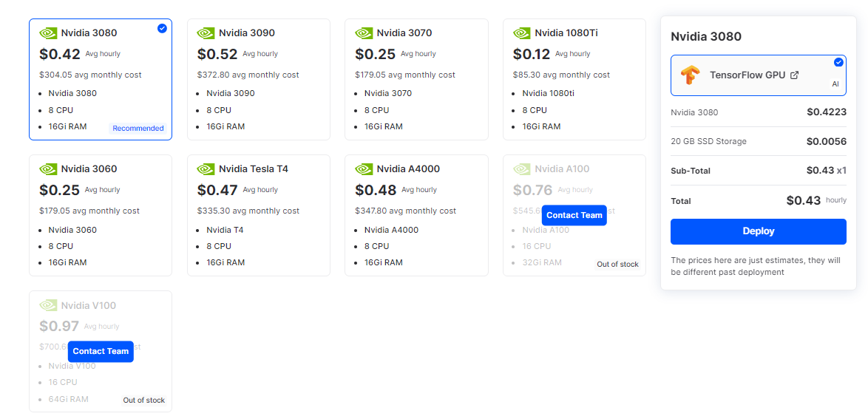
Task: Click the TensorFlow logo in the summary panel
Action: click(691, 75)
